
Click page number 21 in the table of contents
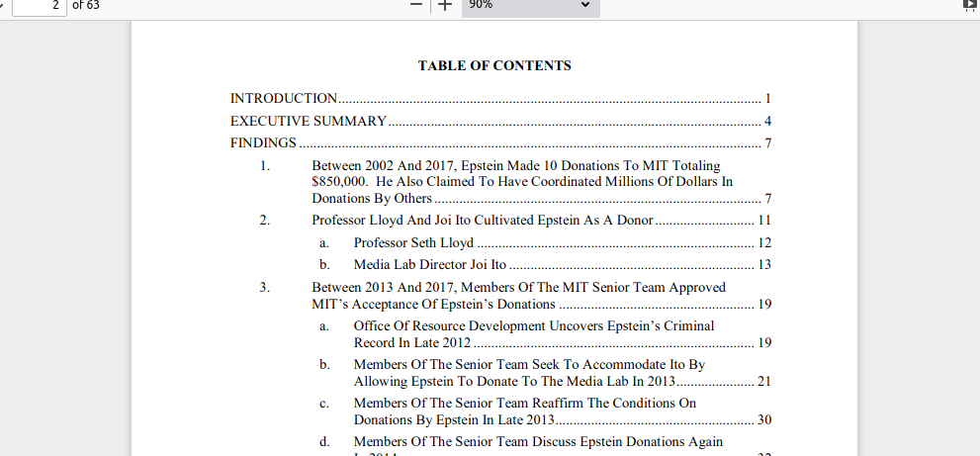(x=764, y=381)
